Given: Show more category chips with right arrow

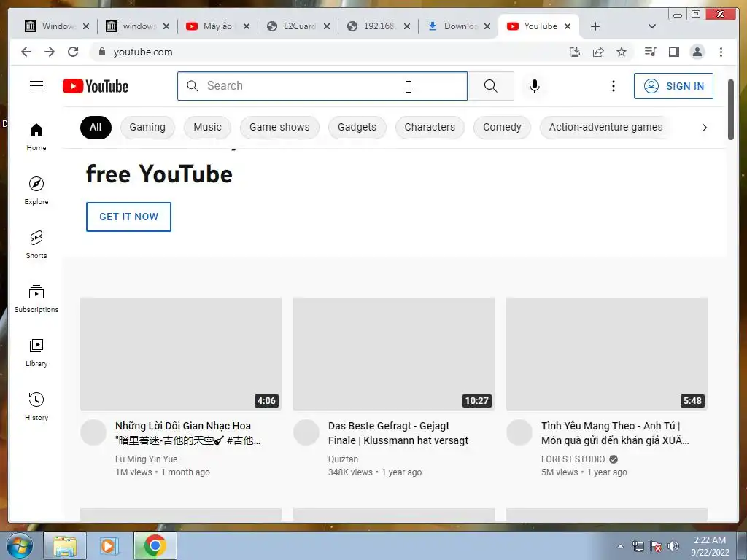Looking at the screenshot, I should click(705, 127).
